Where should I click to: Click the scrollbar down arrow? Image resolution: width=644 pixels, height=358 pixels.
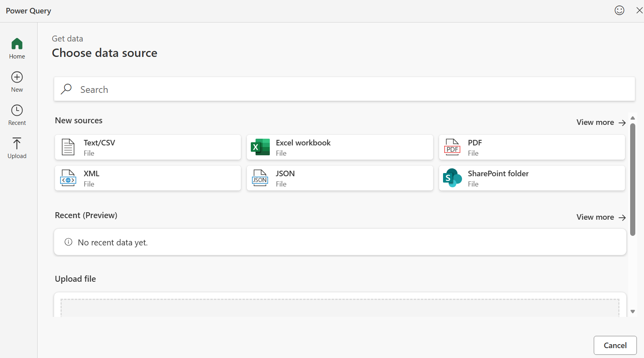[x=633, y=312]
